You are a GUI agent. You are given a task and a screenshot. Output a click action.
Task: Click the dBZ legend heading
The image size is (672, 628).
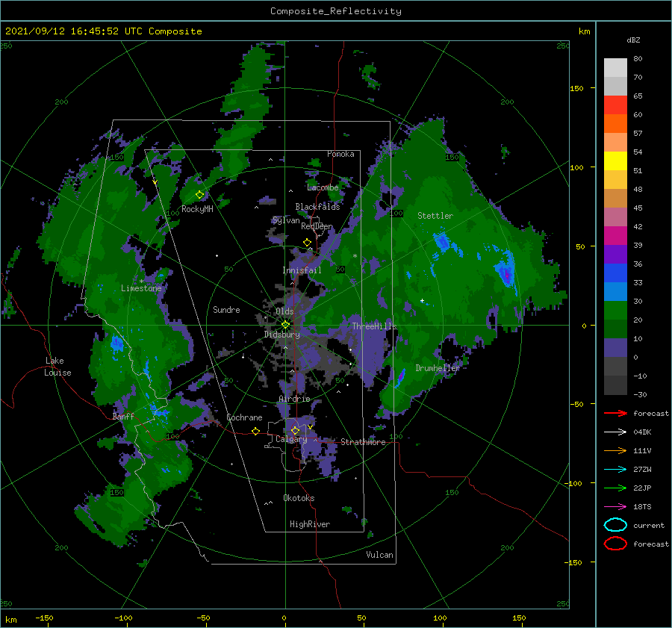[x=633, y=40]
